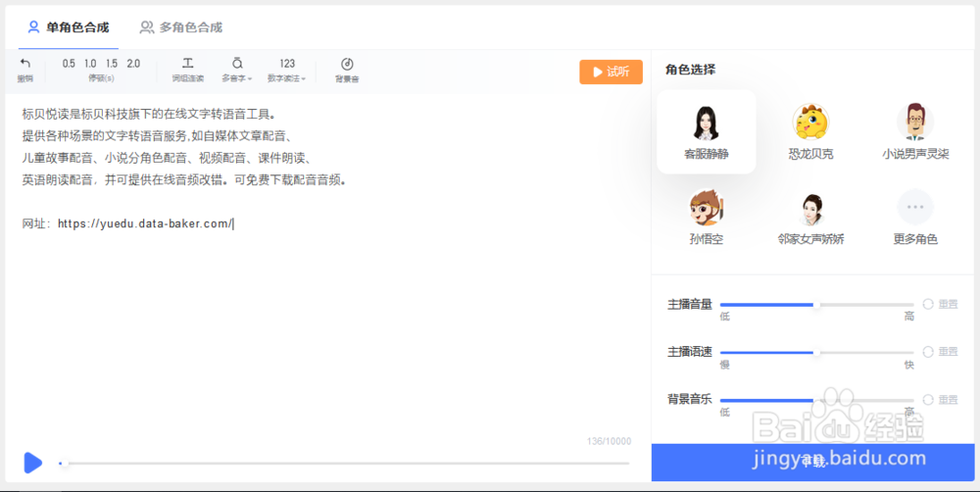The height and width of the screenshot is (492, 980).
Task: Reset 背景音乐 with its 重置 button
Action: click(x=941, y=400)
